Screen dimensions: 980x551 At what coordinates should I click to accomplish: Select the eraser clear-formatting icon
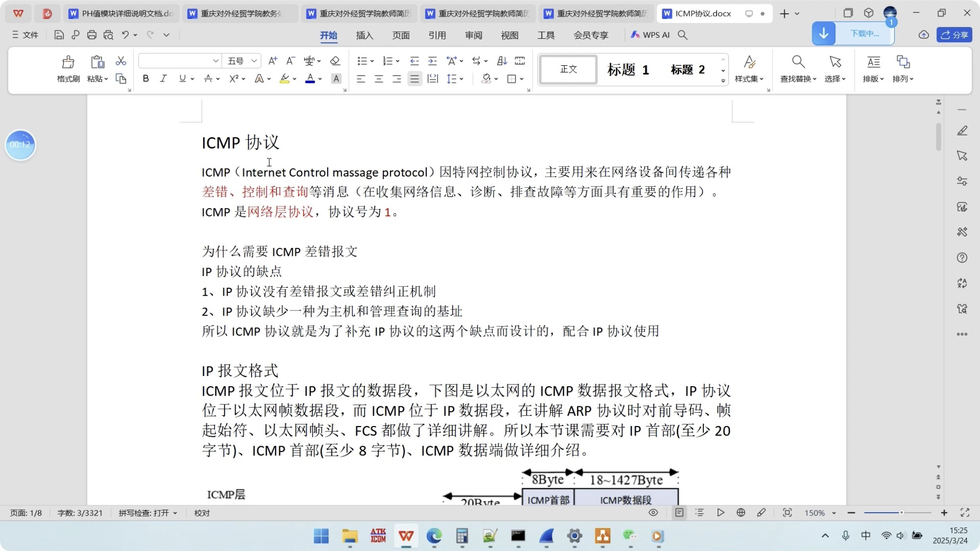[x=335, y=60]
